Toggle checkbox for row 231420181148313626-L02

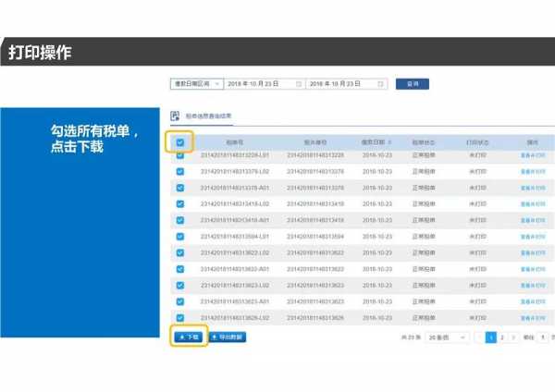pos(180,318)
